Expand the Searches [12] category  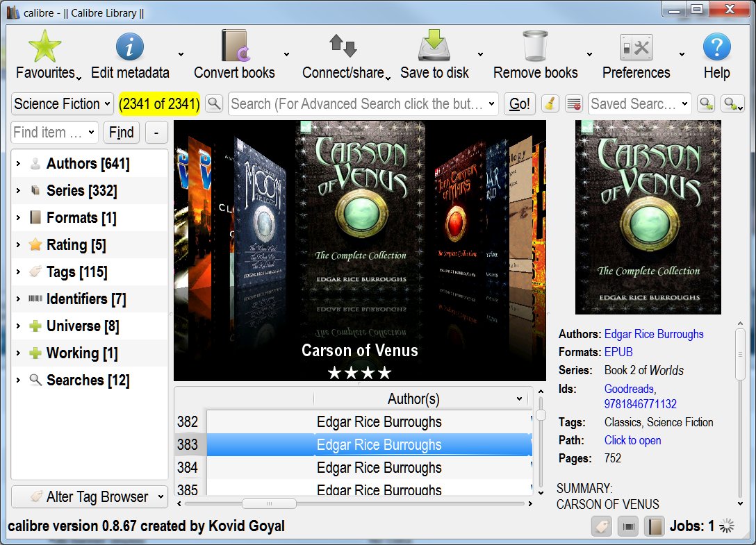[x=18, y=380]
